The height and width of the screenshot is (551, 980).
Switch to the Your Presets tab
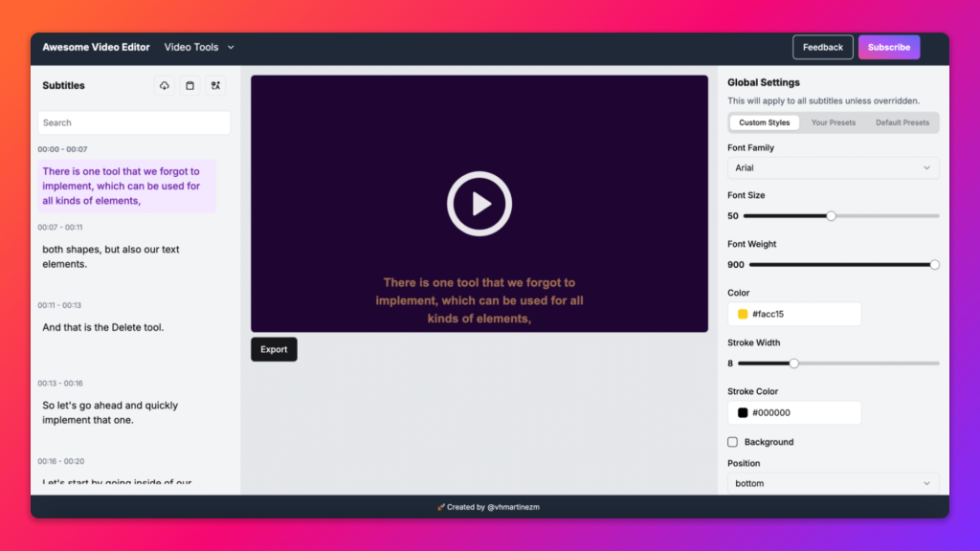(x=834, y=122)
